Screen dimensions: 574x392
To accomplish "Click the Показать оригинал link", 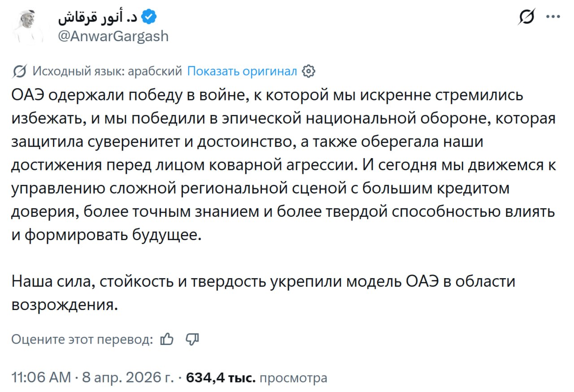I will [242, 71].
